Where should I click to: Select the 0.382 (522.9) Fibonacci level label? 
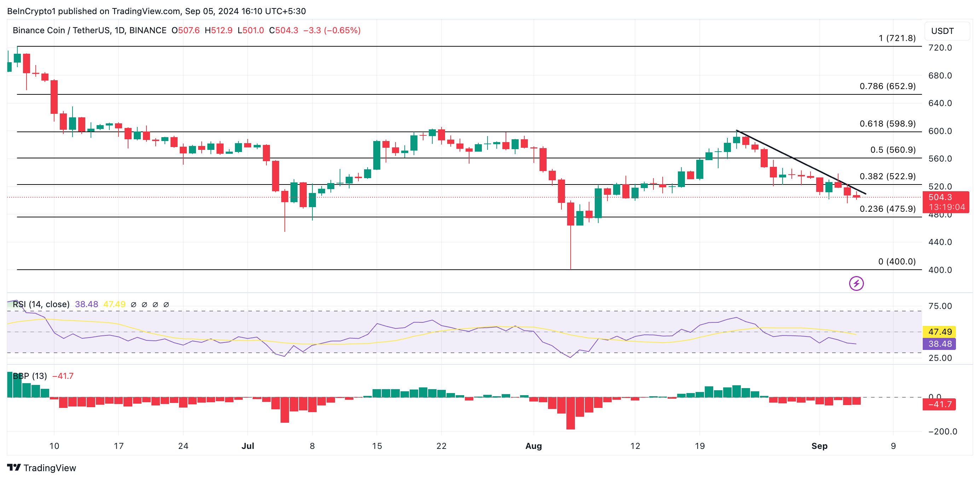[887, 176]
